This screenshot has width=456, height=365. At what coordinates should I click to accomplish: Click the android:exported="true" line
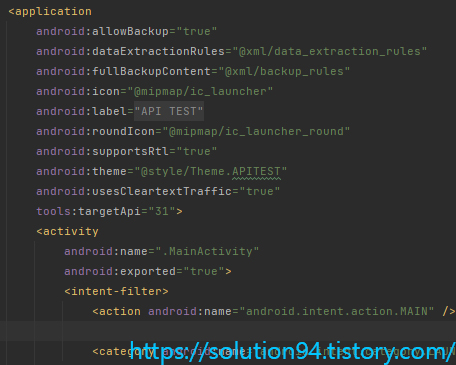coord(148,271)
